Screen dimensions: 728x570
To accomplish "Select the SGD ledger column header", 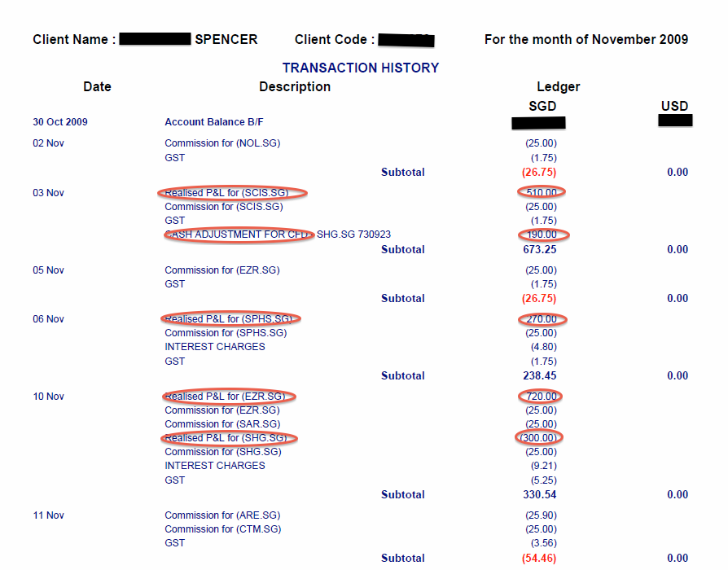I will click(542, 106).
